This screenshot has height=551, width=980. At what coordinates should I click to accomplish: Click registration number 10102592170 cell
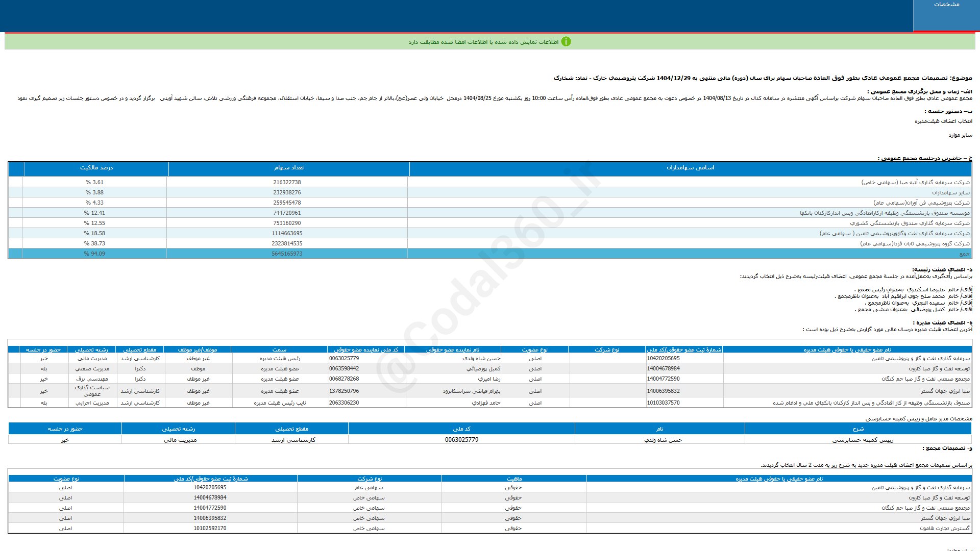(x=210, y=529)
